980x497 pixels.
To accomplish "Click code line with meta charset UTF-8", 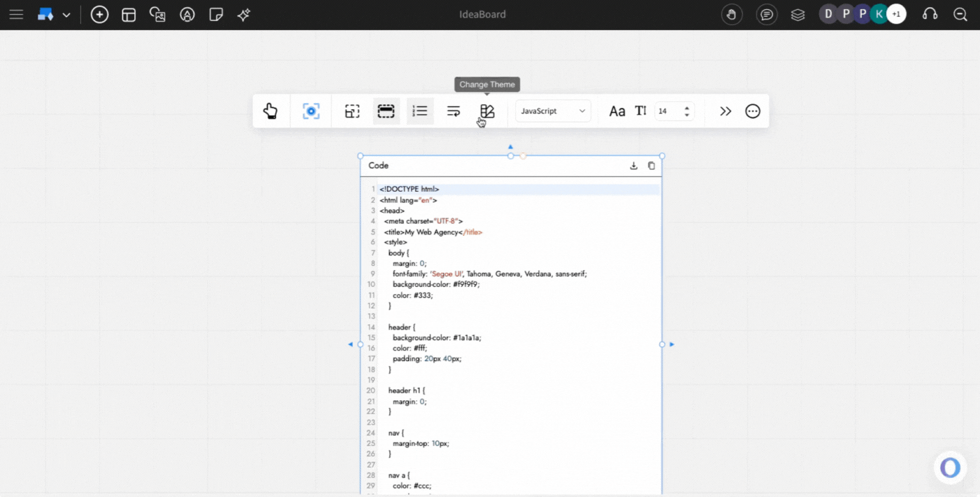I will [423, 221].
